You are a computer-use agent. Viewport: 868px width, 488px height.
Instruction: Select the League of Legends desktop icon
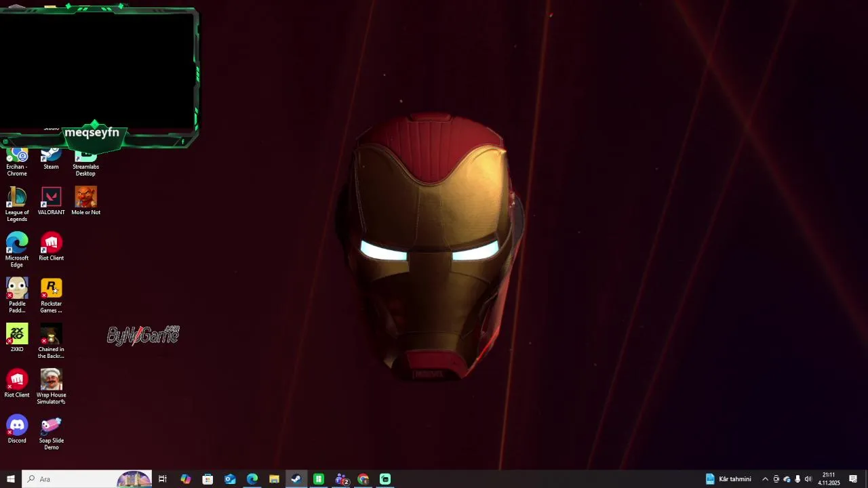(17, 204)
